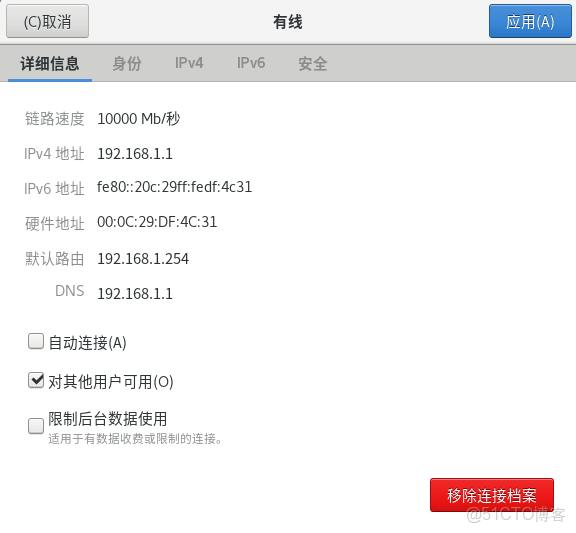Select default route 192.168.1.254

click(143, 259)
